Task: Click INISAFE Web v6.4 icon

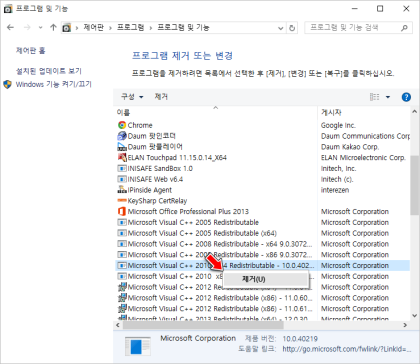Action: pos(122,179)
